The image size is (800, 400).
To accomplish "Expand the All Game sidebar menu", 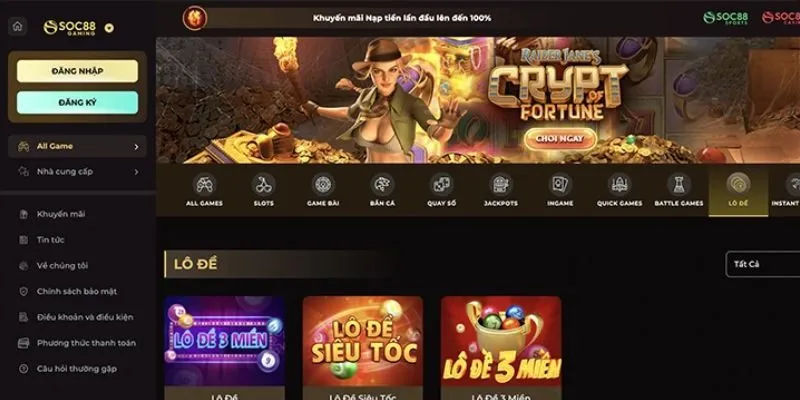I will (77, 146).
